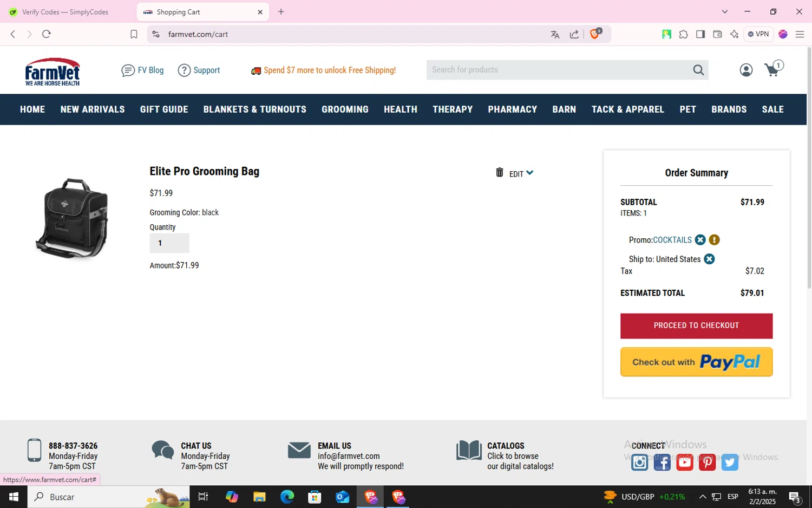Open the BRANDS menu
812x508 pixels.
click(x=729, y=109)
